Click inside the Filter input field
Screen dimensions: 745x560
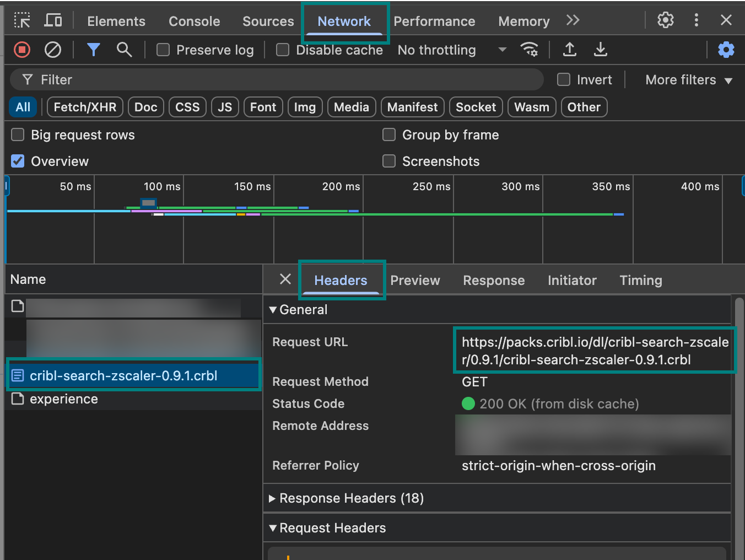point(276,79)
